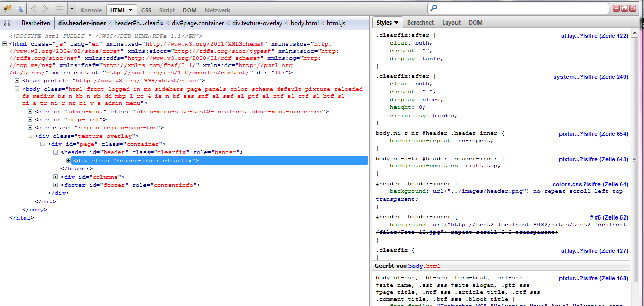The image size is (644, 306).
Task: Collapse the div id page node
Action: [x=43, y=144]
